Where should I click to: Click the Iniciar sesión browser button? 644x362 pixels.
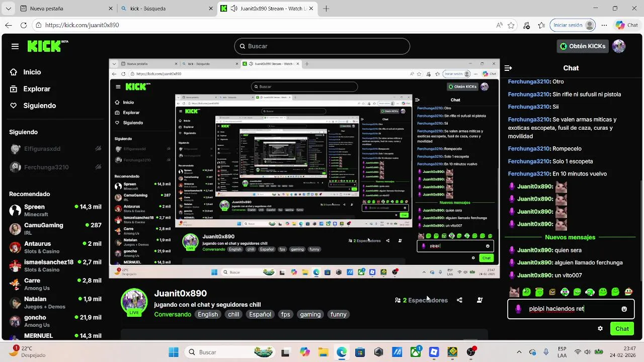point(573,25)
